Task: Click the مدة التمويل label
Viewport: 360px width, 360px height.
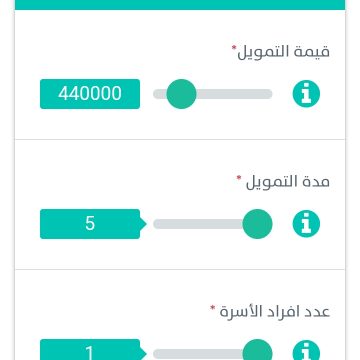Action: [288, 182]
